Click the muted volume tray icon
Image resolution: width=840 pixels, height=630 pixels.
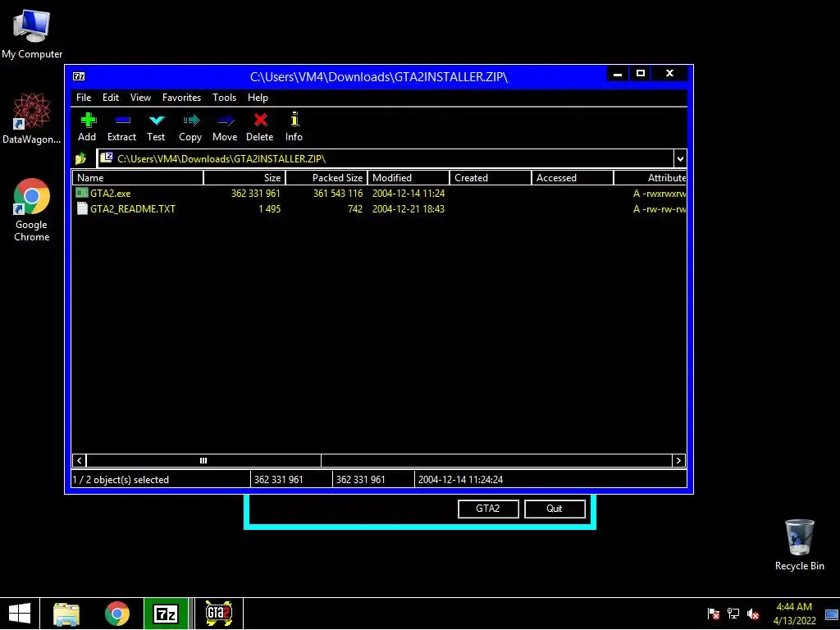[753, 614]
